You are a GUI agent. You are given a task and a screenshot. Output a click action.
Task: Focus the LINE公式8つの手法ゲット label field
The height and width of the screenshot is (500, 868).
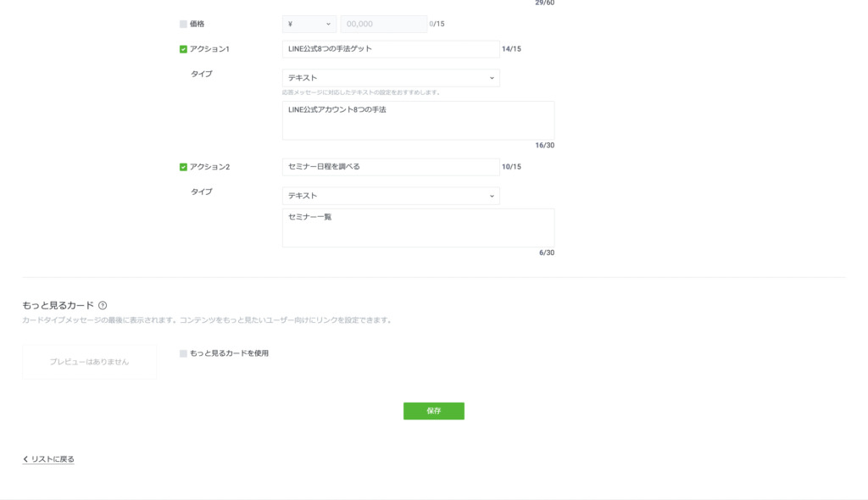coord(391,49)
